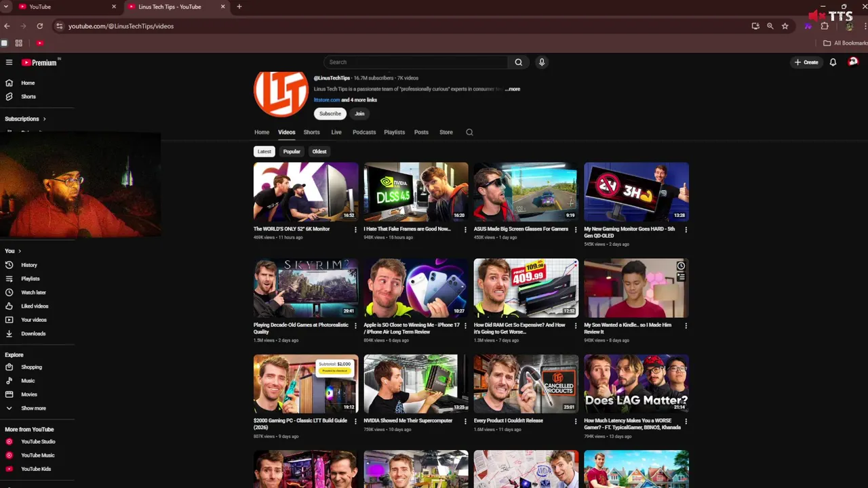Switch to the channel Live tab
Screen dimensions: 868x488
point(336,132)
